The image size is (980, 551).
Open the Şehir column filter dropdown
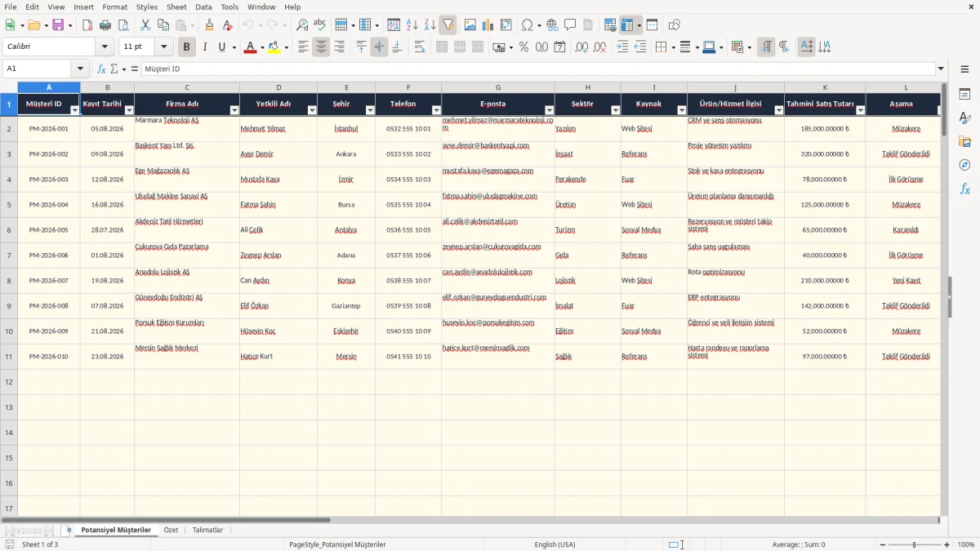370,110
